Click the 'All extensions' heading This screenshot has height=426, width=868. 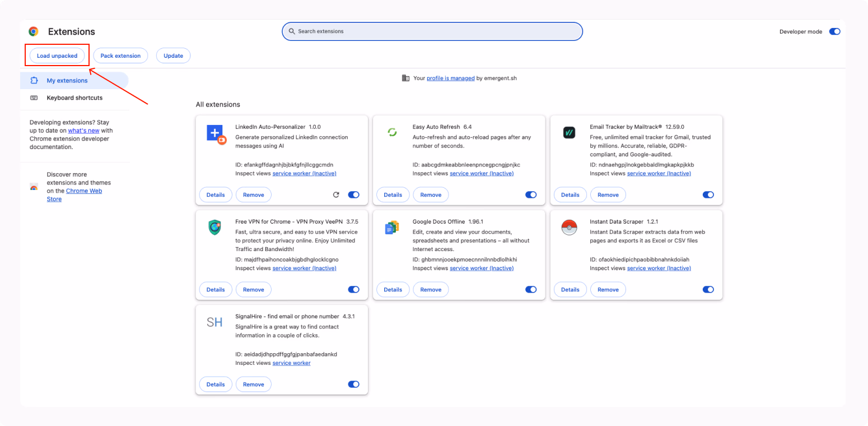coord(218,104)
